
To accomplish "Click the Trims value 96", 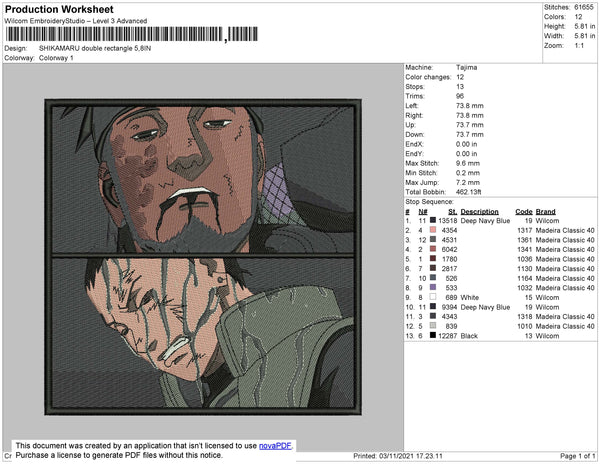I will click(460, 96).
